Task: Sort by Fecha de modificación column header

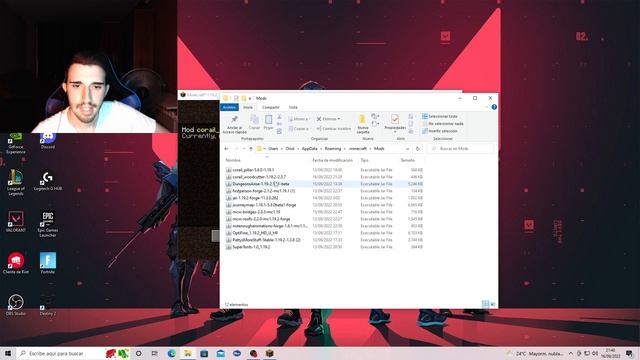Action: pos(332,160)
